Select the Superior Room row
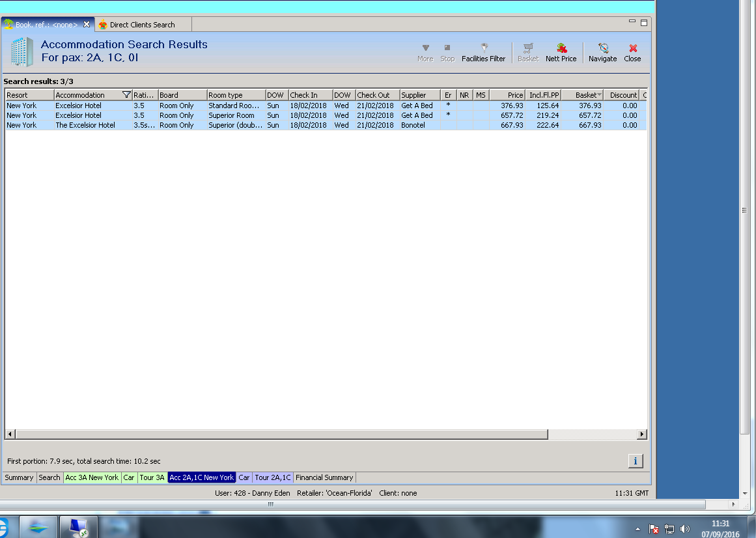Screen dimensions: 756x538 click(x=326, y=115)
